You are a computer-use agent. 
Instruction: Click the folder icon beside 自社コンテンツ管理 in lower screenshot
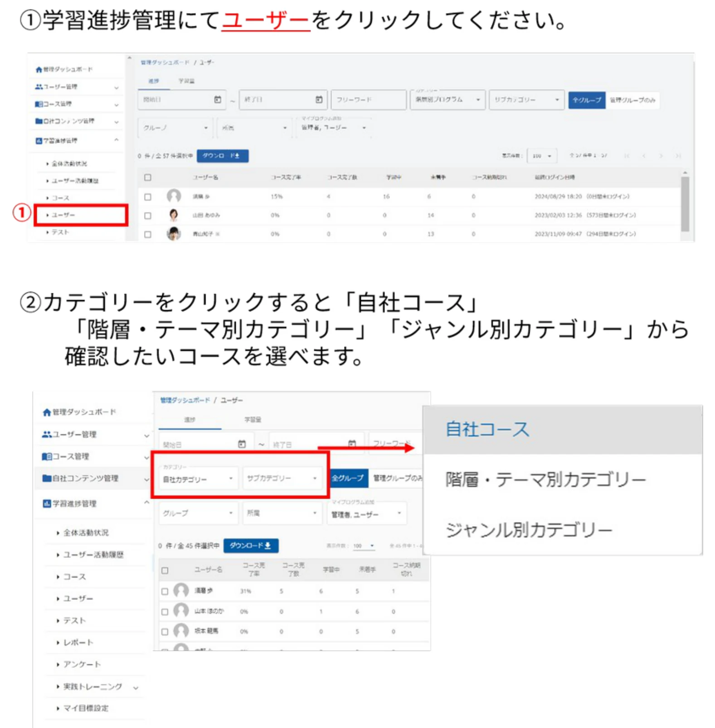47,478
